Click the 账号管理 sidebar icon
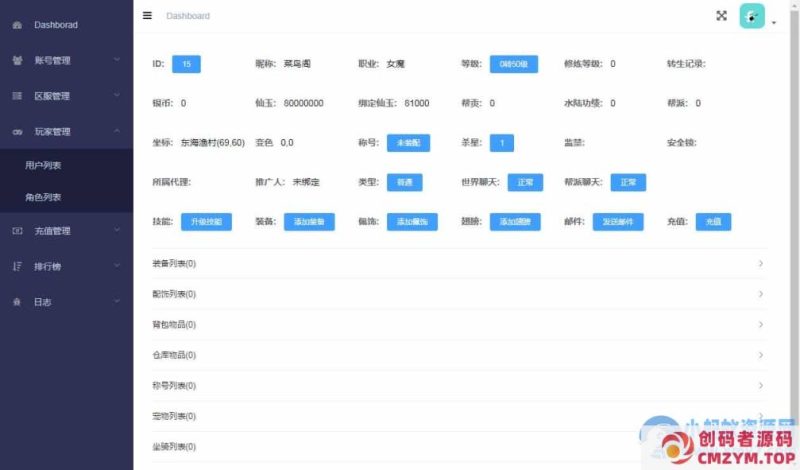 click(x=17, y=60)
